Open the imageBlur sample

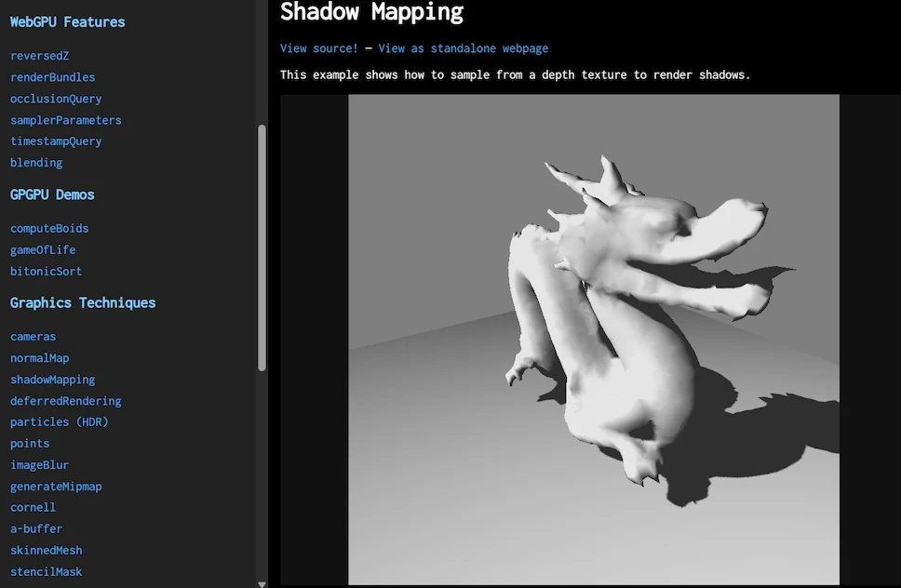click(x=40, y=464)
